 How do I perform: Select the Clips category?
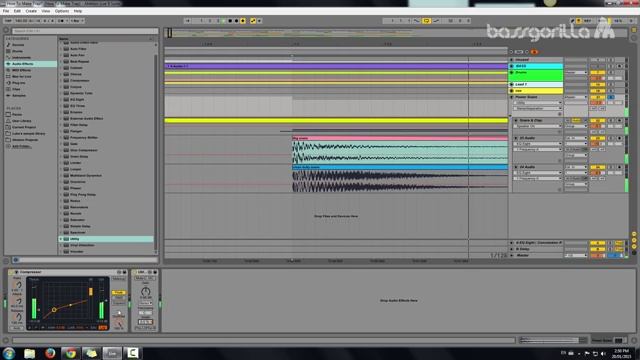(x=16, y=89)
